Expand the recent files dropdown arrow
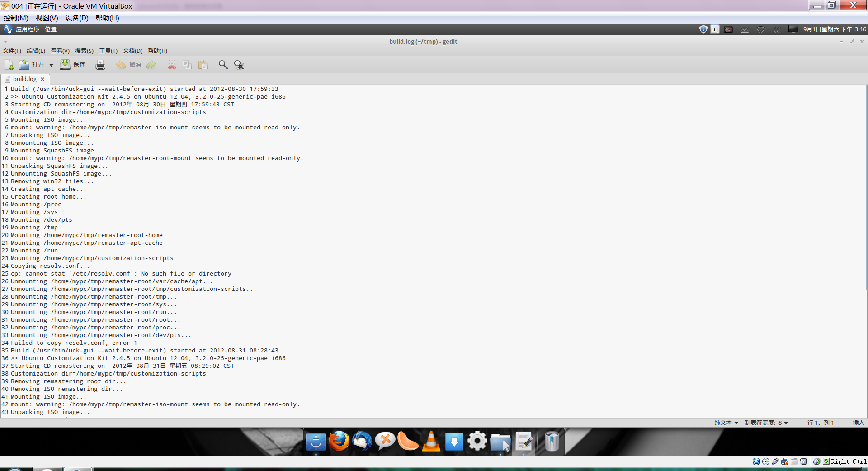Screen dimensions: 868x471 point(51,65)
